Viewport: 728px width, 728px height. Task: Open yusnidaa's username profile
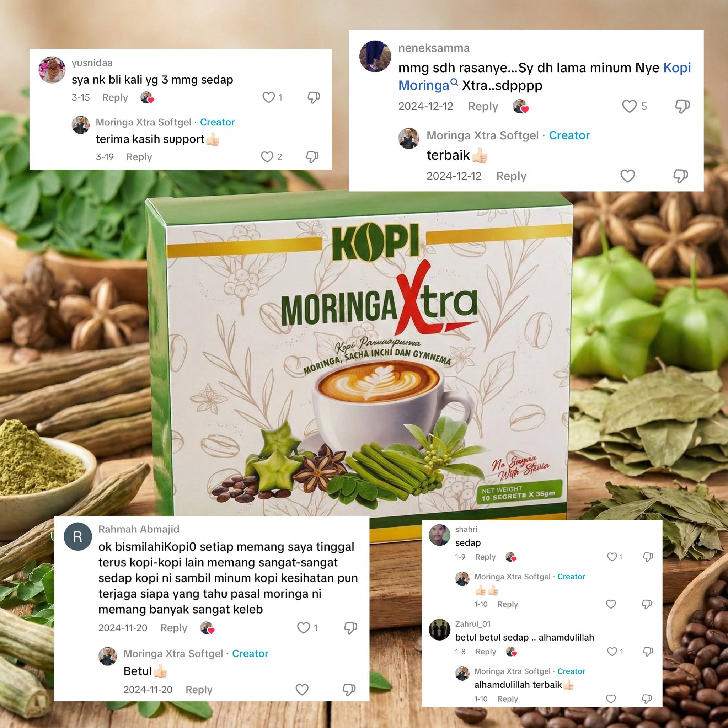(92, 63)
